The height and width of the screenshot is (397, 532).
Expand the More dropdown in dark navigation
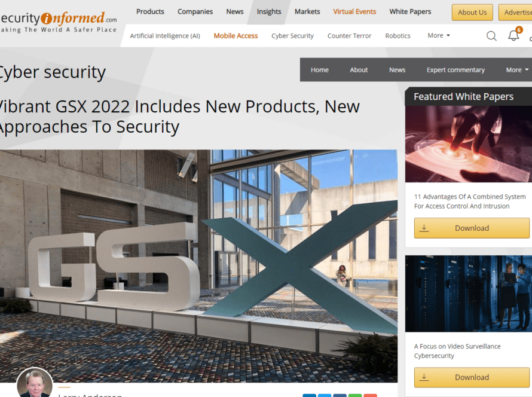(516, 70)
